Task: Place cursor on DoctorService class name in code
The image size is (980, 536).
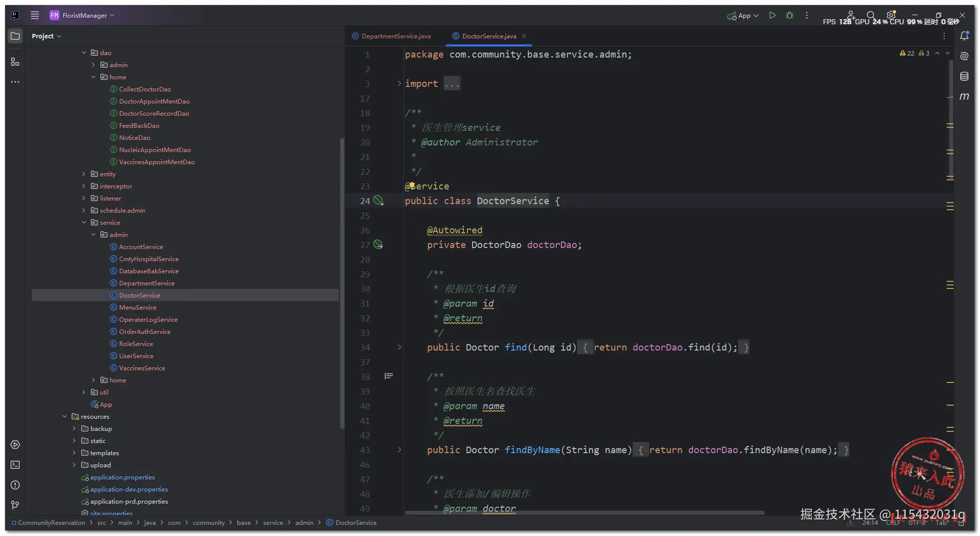Action: click(513, 201)
